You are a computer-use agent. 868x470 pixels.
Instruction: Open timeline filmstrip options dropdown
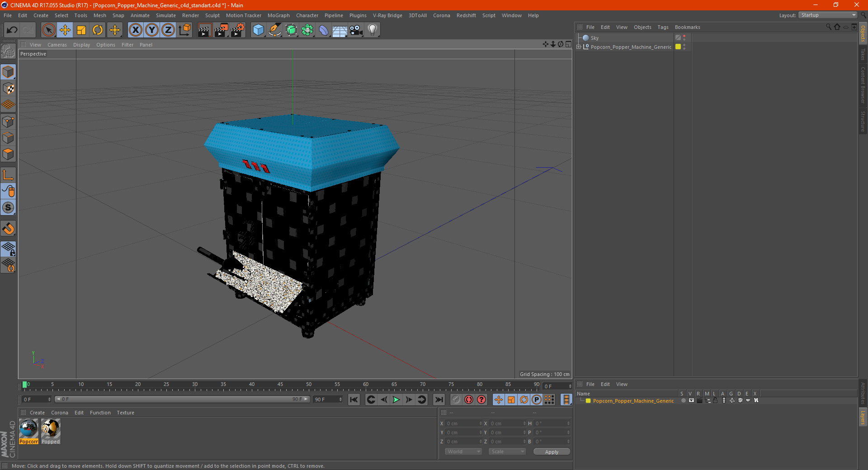(566, 399)
